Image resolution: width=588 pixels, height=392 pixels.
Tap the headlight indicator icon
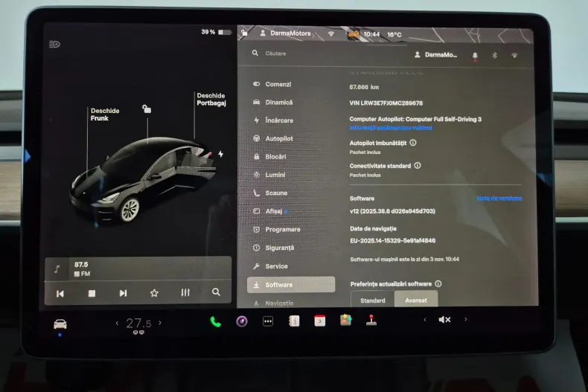pos(54,44)
